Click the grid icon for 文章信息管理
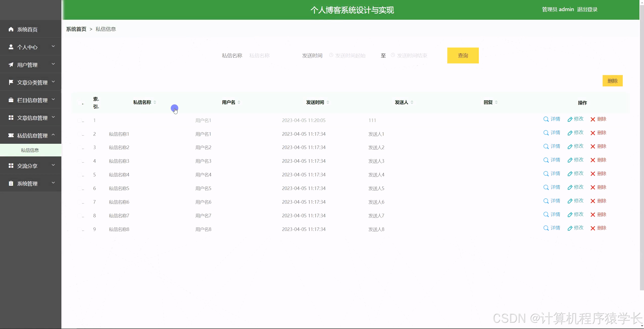 tap(11, 117)
